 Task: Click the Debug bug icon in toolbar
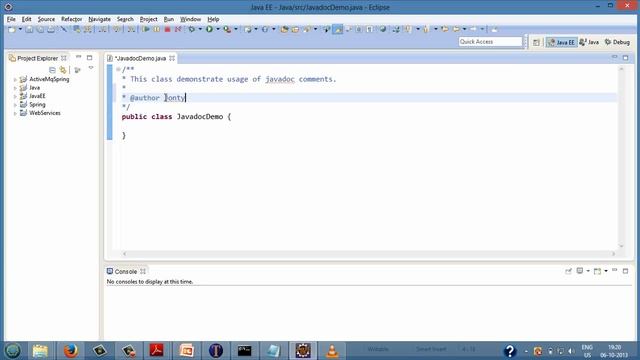click(x=191, y=29)
